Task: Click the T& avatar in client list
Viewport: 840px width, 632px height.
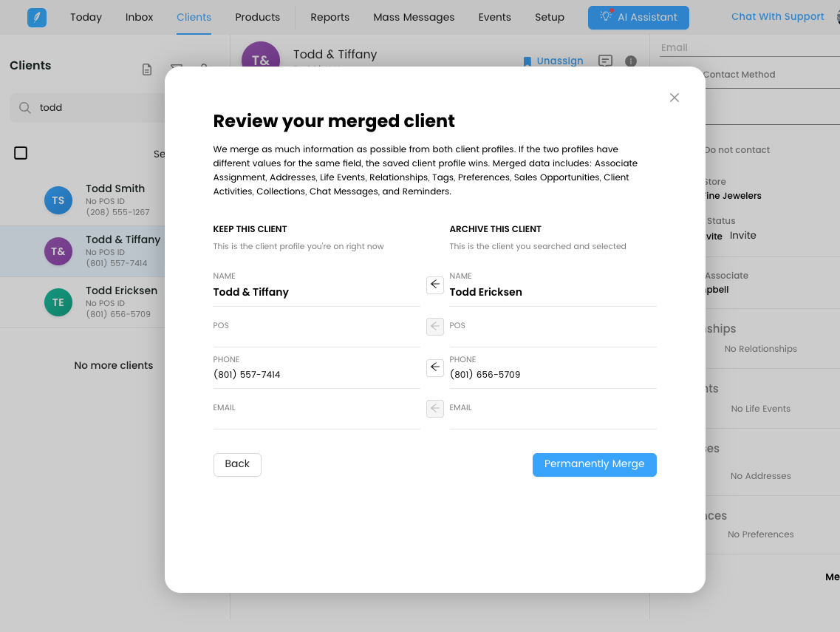Action: click(x=58, y=251)
